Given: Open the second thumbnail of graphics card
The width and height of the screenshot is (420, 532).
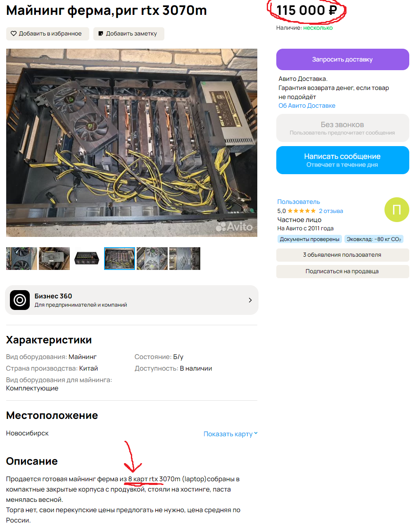Looking at the screenshot, I should pyautogui.click(x=54, y=258).
